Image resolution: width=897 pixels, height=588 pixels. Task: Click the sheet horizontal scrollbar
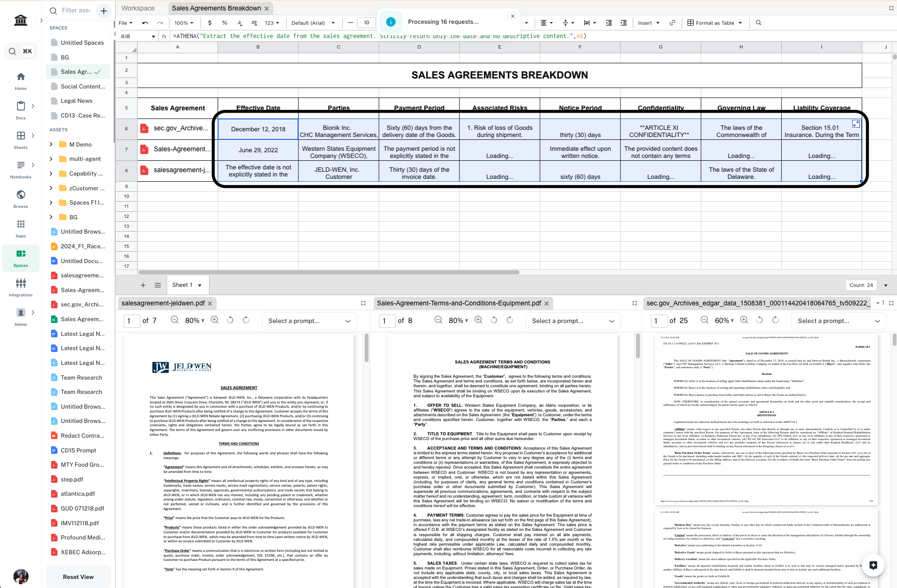(x=329, y=272)
